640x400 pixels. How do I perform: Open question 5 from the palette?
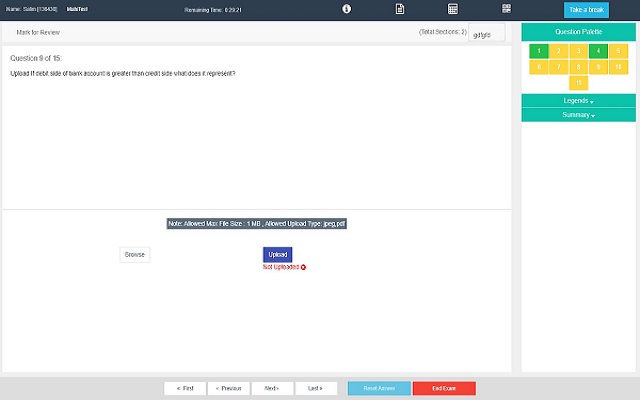pos(618,51)
